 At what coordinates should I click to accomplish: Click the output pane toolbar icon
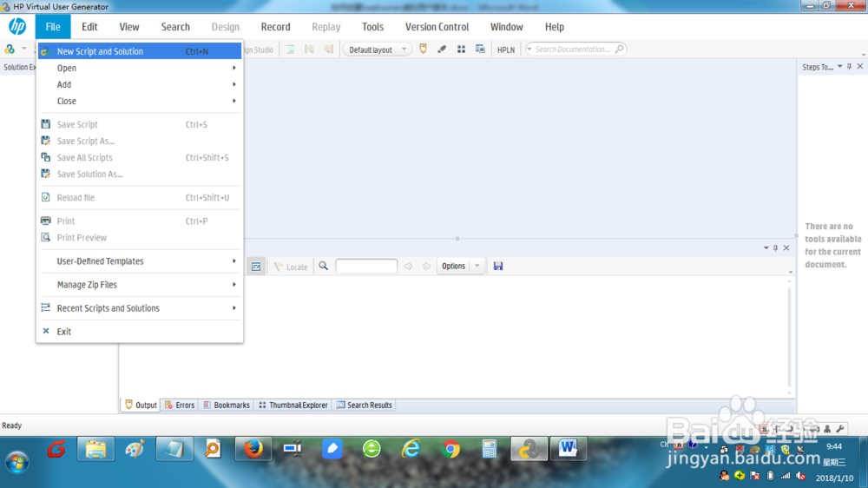pyautogui.click(x=424, y=49)
